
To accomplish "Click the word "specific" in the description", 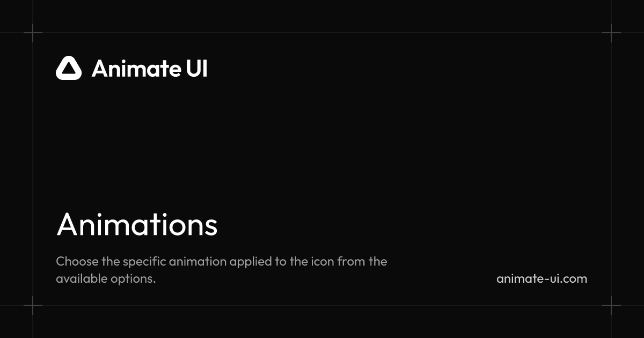I will [144, 262].
